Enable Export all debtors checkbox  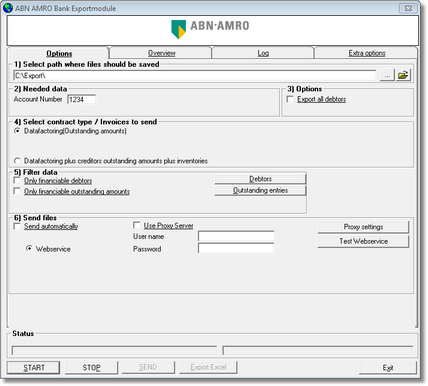pos(290,99)
